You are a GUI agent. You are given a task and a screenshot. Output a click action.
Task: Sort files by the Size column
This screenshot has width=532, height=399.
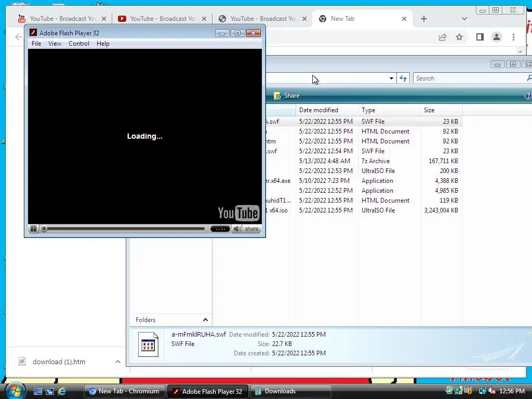pos(441,110)
